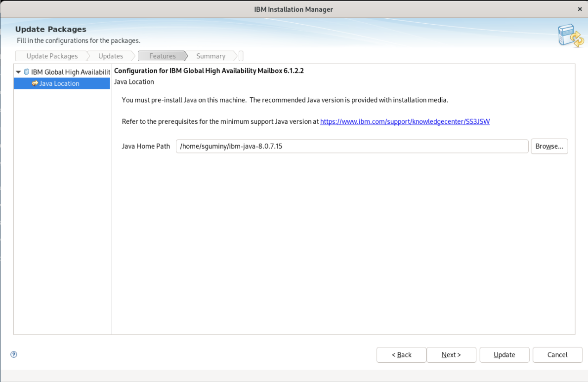Select the Java Location tree item
The width and height of the screenshot is (588, 382).
click(59, 83)
